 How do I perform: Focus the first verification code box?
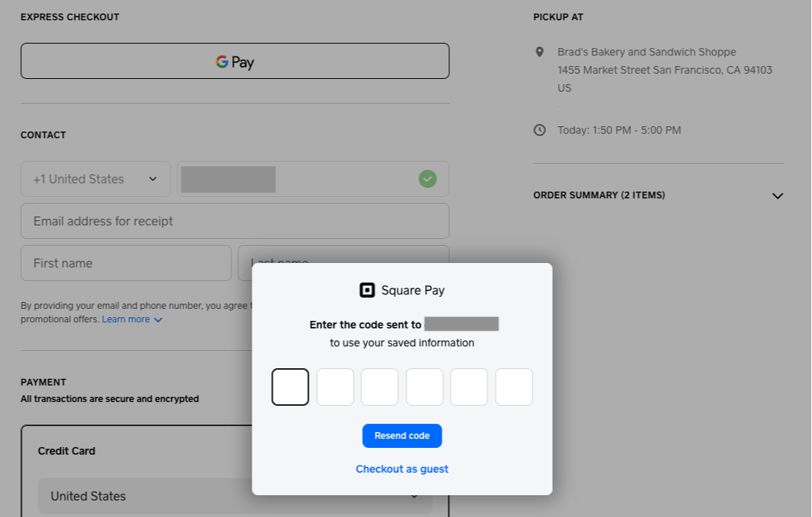pos(290,387)
